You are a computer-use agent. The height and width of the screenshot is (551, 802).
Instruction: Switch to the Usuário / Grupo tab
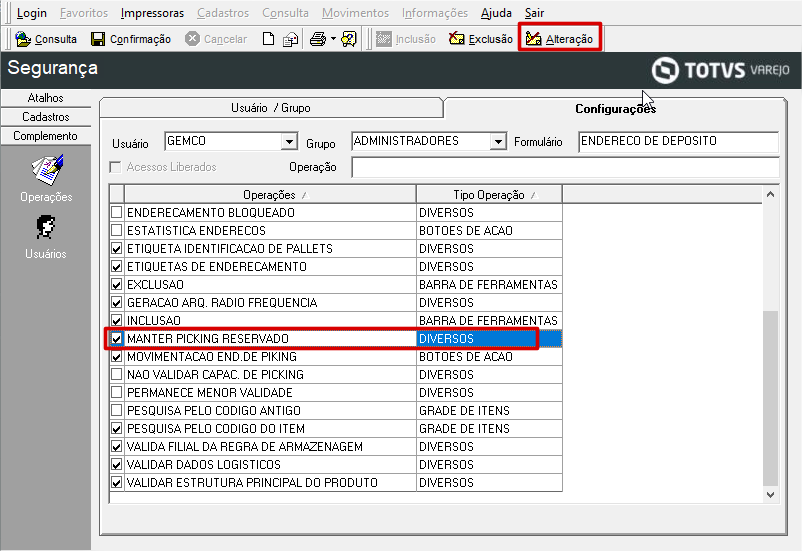pos(271,108)
